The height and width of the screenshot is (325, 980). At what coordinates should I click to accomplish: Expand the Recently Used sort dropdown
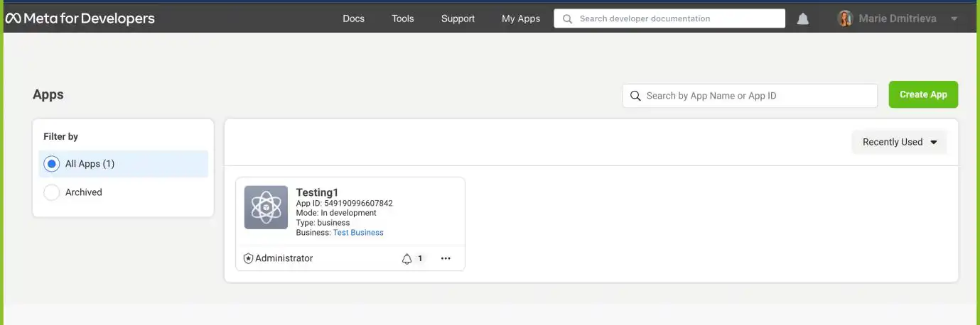899,142
